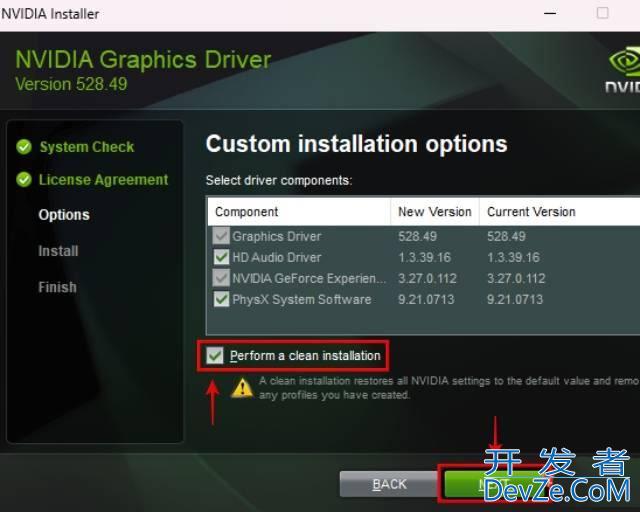Click the HD Audio Driver row label
Screen dimensions: 640x512
277,257
